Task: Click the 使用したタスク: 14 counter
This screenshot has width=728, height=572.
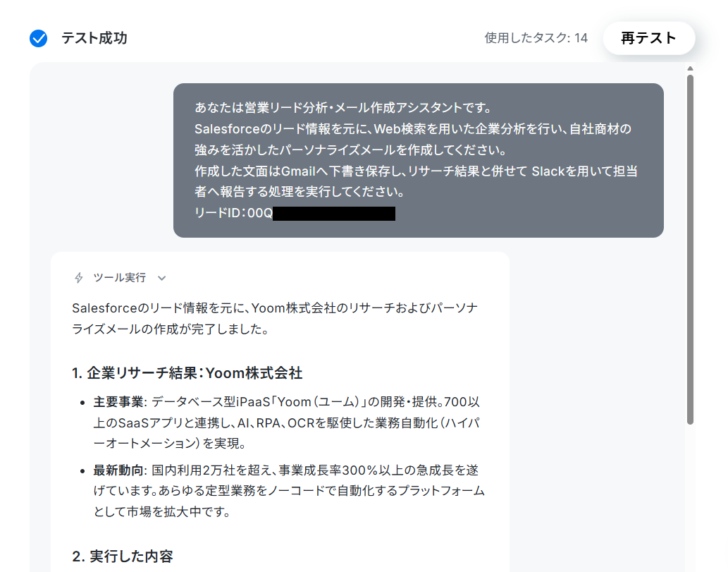Action: tap(536, 38)
